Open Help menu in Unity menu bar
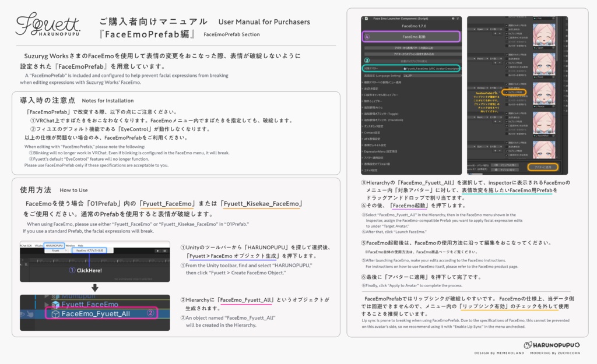597x364 pixels. coord(80,246)
